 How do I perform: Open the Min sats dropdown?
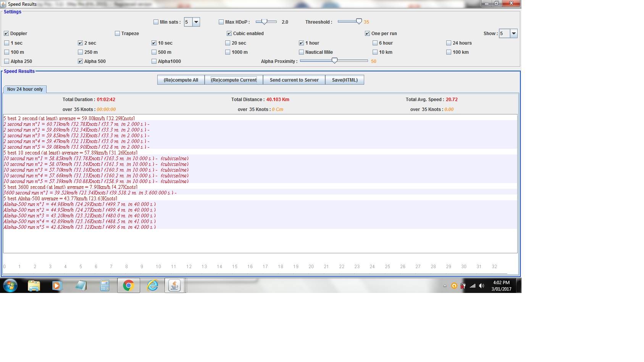196,22
